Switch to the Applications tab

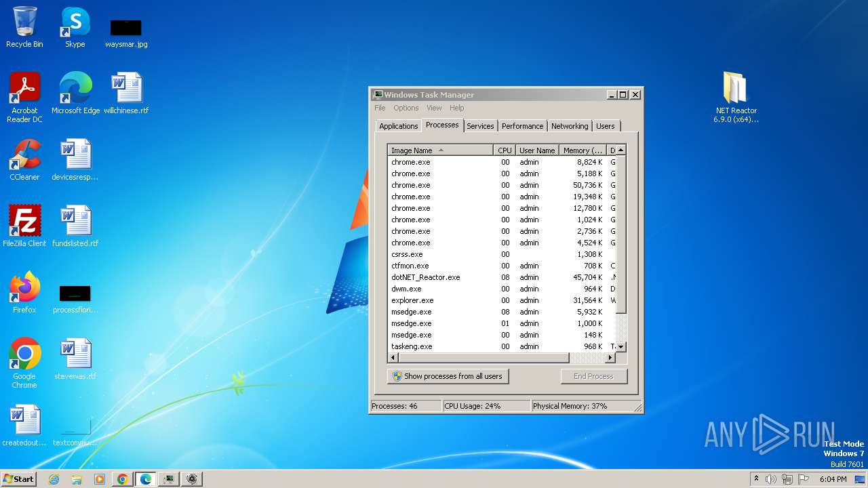coord(399,126)
